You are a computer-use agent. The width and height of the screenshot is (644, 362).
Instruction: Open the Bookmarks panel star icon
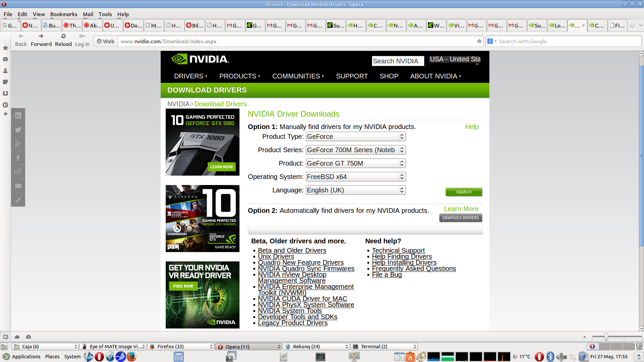(5, 48)
